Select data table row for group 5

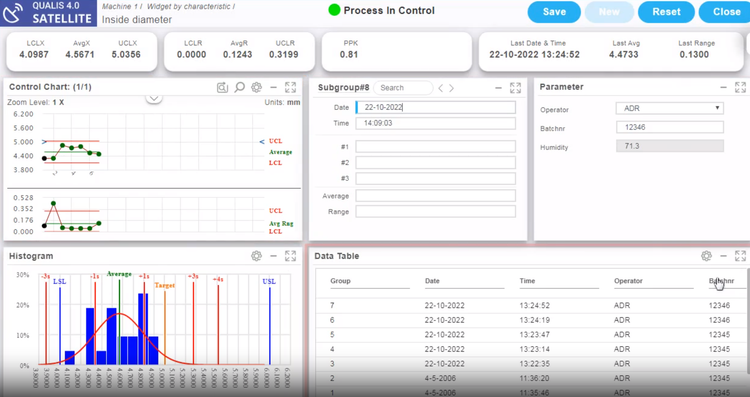pyautogui.click(x=531, y=334)
